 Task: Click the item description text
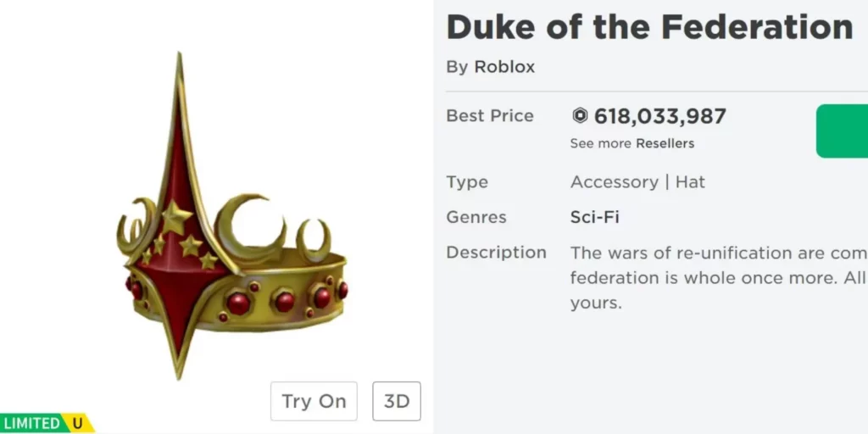point(717,276)
